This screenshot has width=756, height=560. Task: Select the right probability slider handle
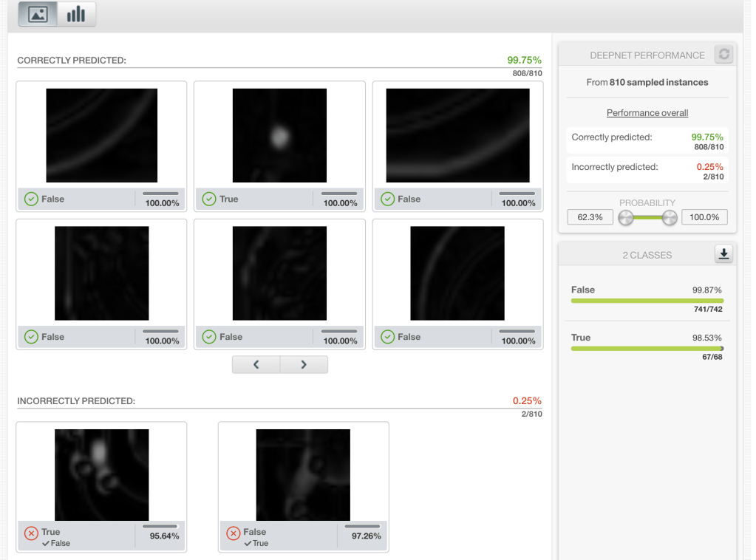pyautogui.click(x=670, y=217)
